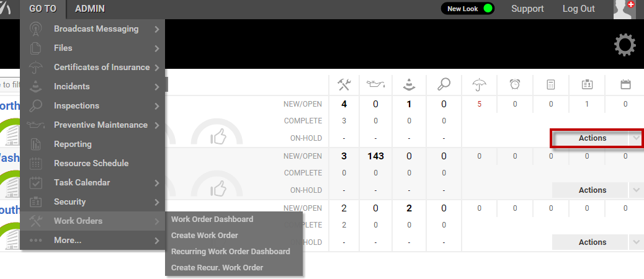Click the alarm clock column icon

pyautogui.click(x=514, y=84)
